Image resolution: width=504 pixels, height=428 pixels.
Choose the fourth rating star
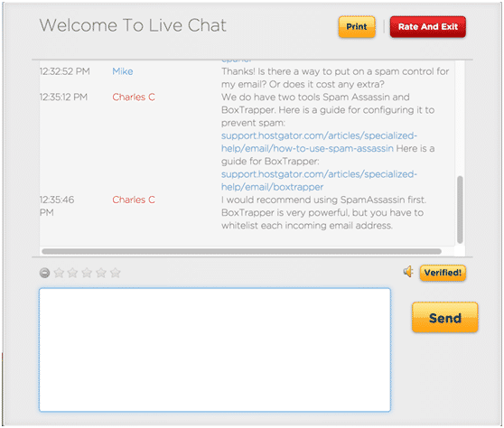[x=101, y=273]
